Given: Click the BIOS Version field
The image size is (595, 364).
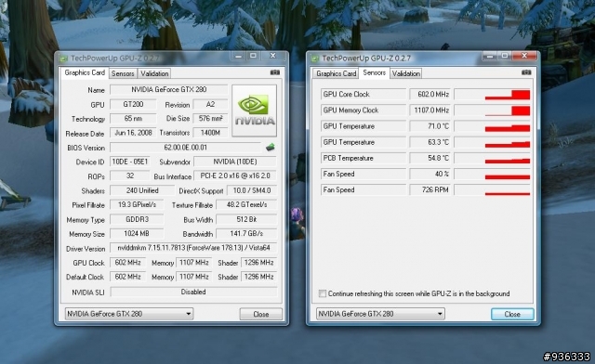Looking at the screenshot, I should tap(186, 148).
